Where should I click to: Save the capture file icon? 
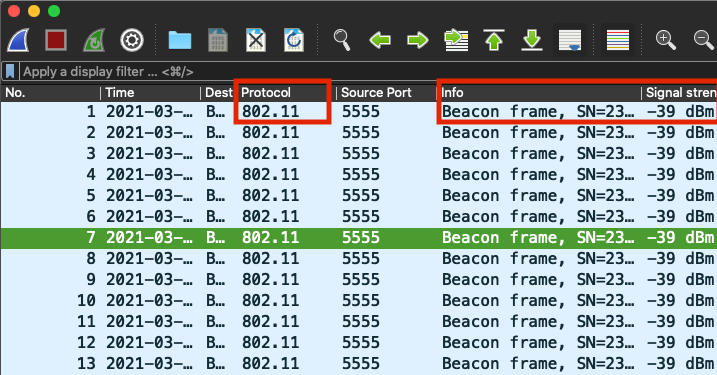[218, 40]
